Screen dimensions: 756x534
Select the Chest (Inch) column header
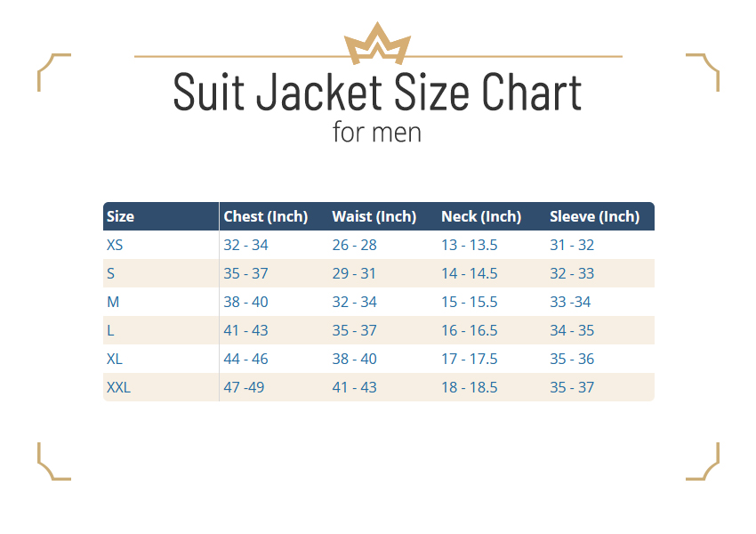pyautogui.click(x=266, y=216)
